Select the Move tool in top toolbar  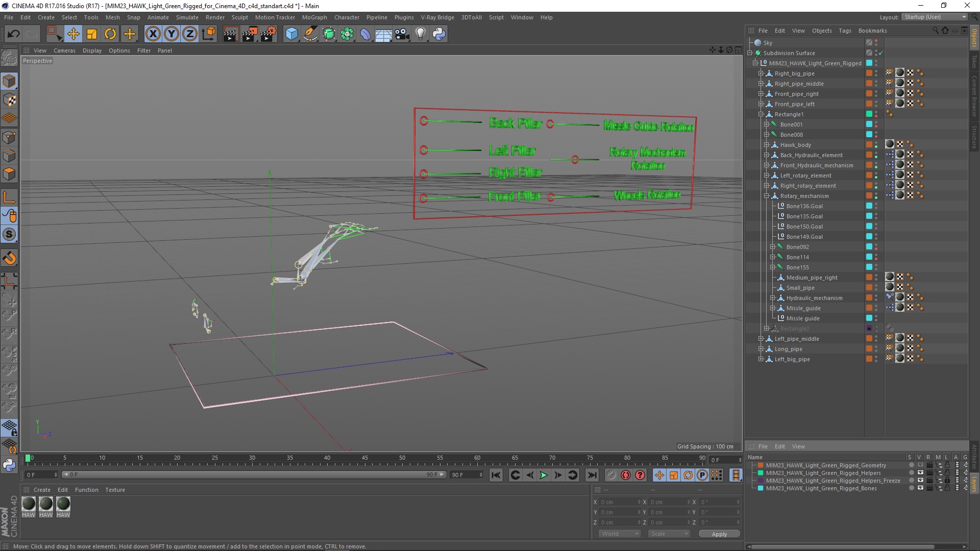[x=73, y=34]
